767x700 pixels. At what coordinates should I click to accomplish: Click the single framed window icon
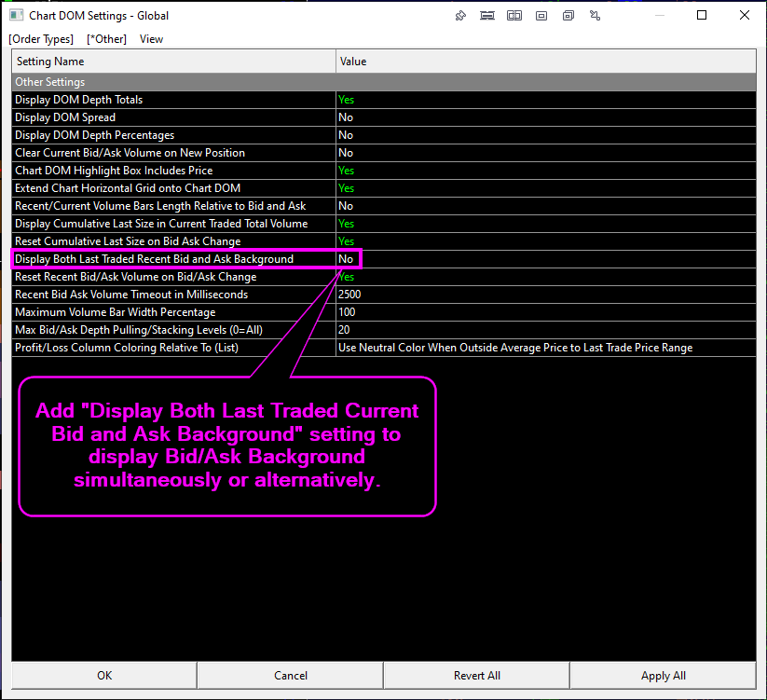(541, 16)
